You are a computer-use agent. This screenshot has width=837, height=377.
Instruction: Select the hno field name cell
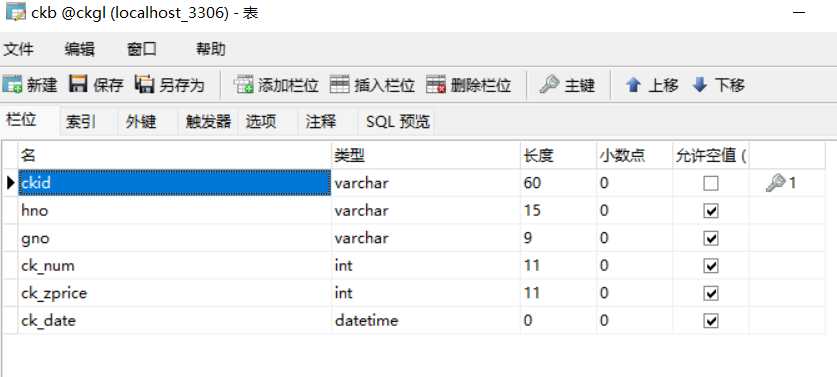pyautogui.click(x=175, y=210)
